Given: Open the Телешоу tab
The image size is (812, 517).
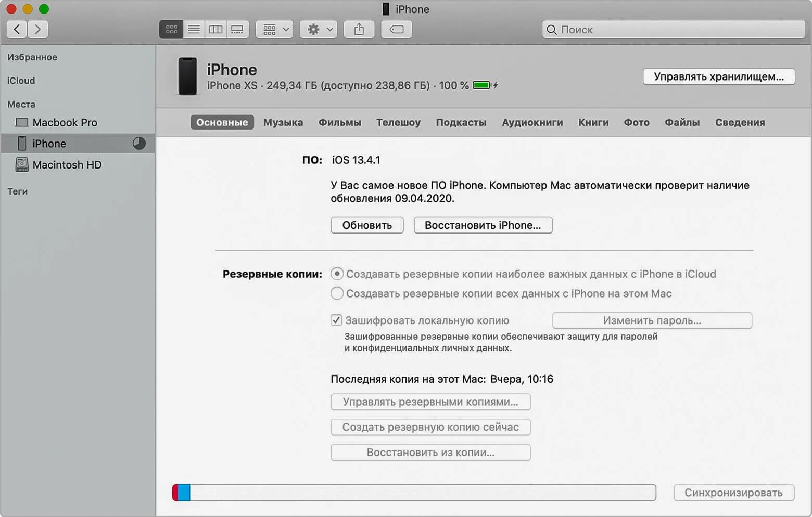Looking at the screenshot, I should tap(399, 122).
